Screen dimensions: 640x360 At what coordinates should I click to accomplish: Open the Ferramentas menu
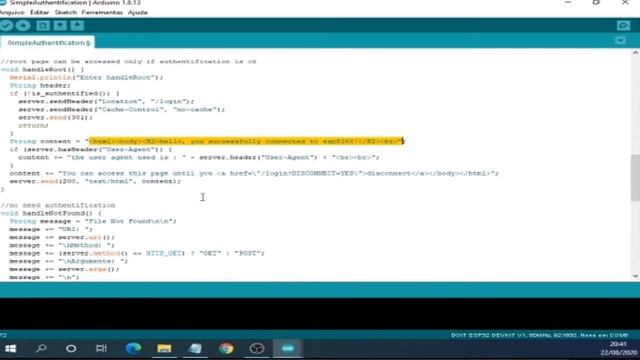click(x=102, y=12)
